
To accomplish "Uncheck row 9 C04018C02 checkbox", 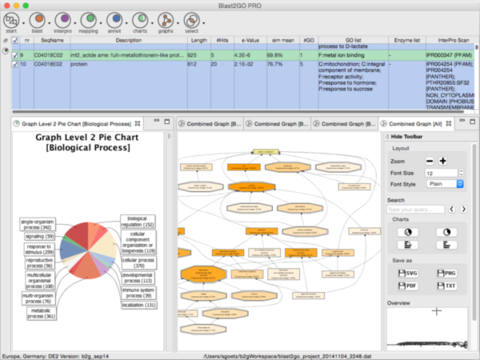I will pos(15,55).
